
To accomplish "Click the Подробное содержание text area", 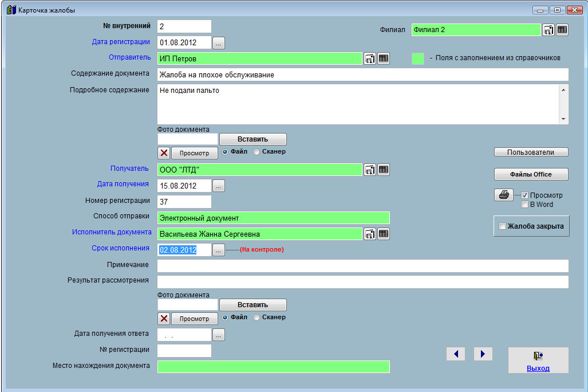I will [358, 104].
